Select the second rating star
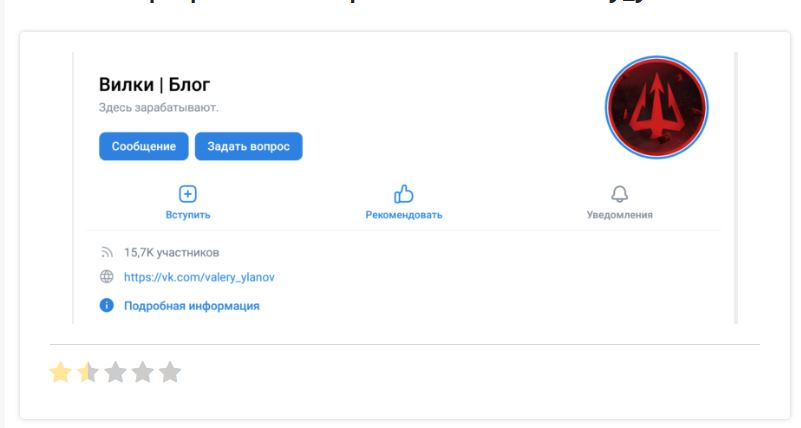 [88, 372]
